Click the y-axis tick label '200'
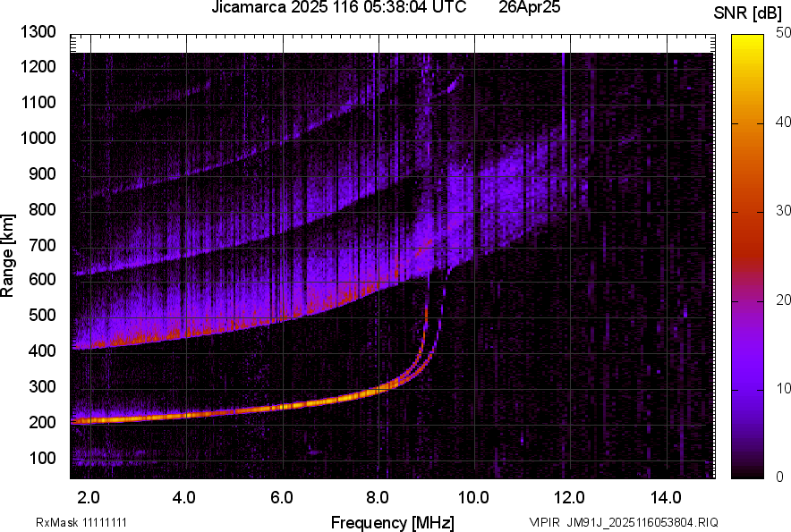The image size is (791, 532). point(42,422)
